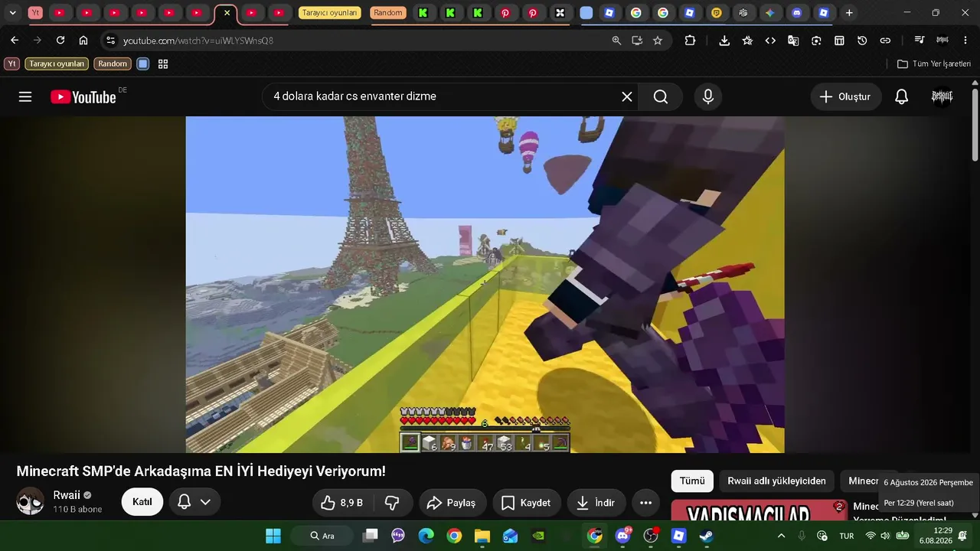Open the Random bookmarks bar folder

pyautogui.click(x=113, y=64)
